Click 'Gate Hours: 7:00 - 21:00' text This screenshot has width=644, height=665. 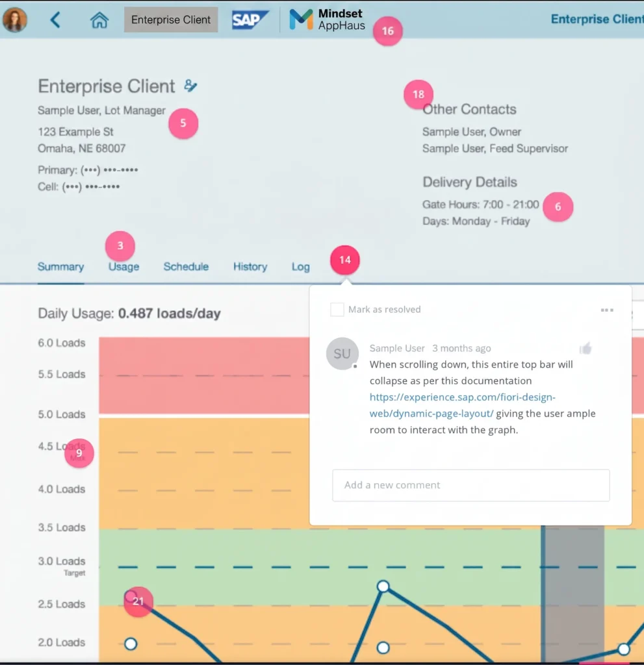(x=480, y=205)
